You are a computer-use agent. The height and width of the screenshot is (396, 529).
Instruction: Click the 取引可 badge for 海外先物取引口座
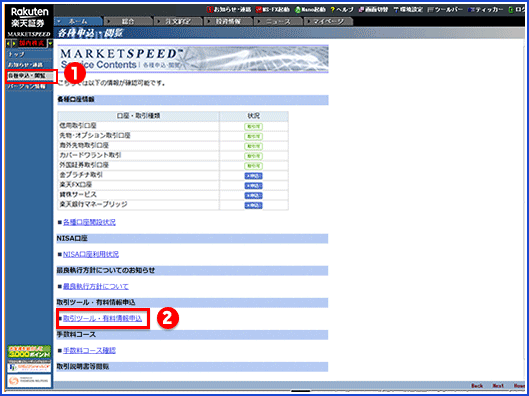click(x=253, y=146)
